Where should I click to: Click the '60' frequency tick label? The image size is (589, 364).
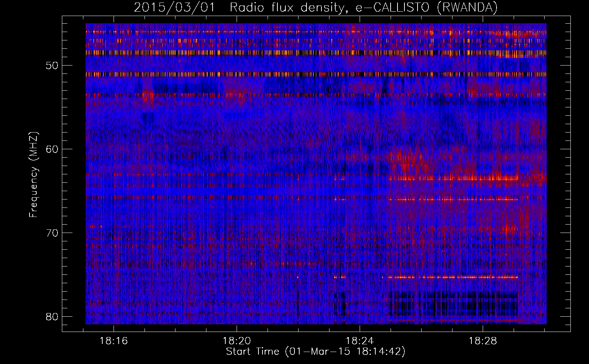(52, 149)
